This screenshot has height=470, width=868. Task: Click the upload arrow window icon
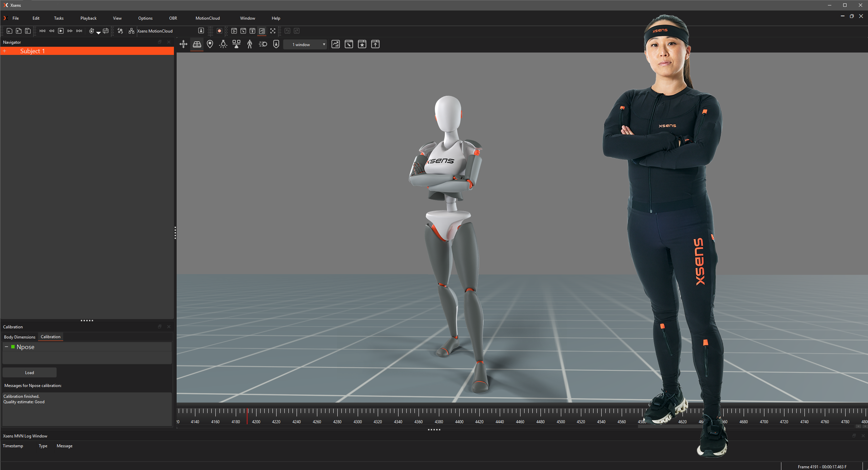375,44
